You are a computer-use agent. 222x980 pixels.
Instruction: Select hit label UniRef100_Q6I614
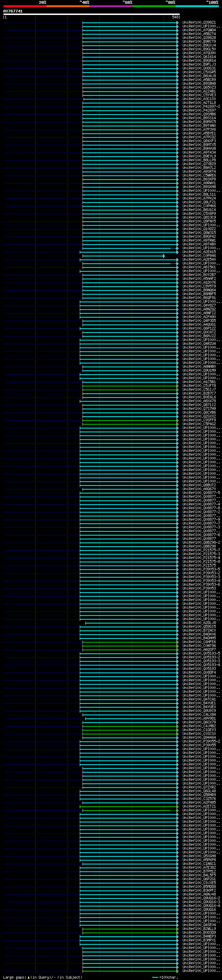point(199,57)
